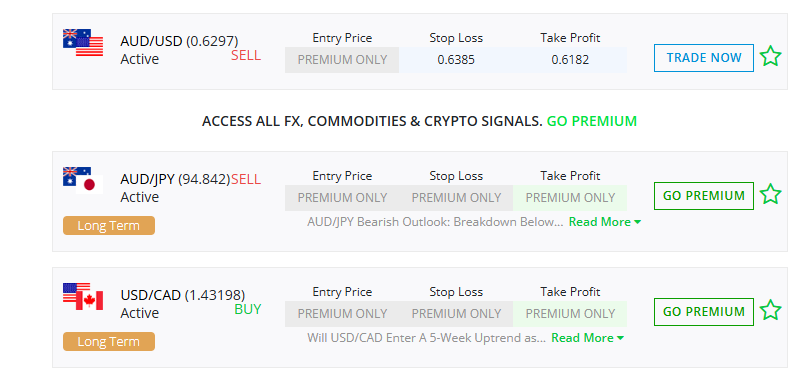Expand Read More for AUD/JPY Bearish Outlook

pyautogui.click(x=605, y=222)
